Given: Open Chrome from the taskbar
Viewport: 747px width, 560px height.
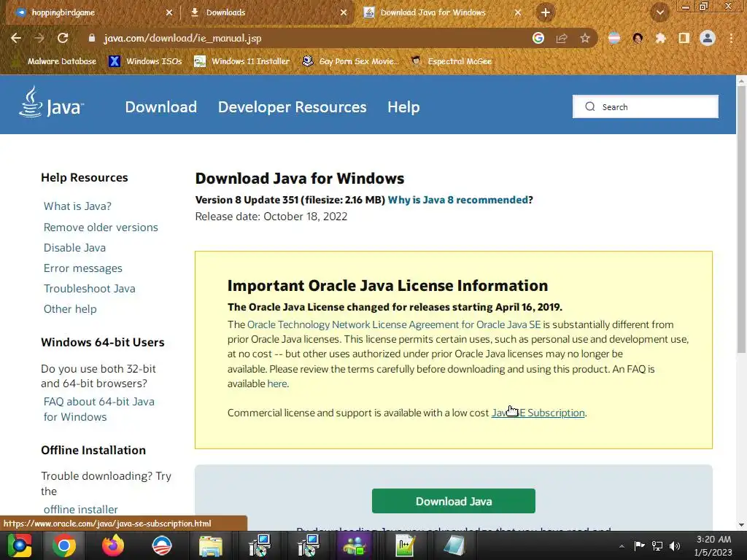Looking at the screenshot, I should [x=64, y=545].
